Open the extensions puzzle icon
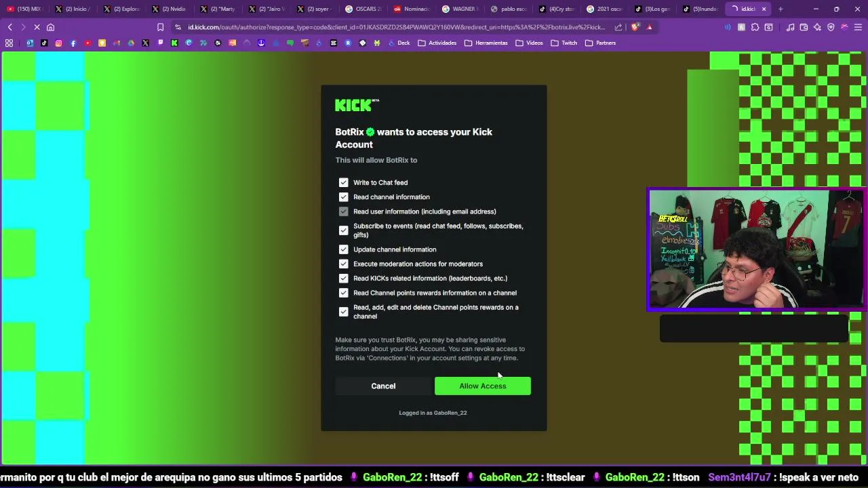This screenshot has height=488, width=868. [755, 27]
